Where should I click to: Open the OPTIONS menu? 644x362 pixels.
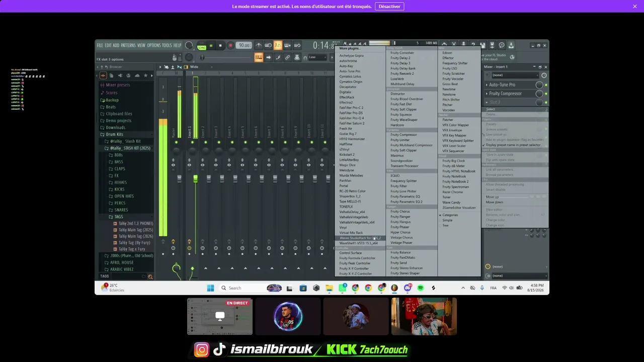(x=154, y=45)
